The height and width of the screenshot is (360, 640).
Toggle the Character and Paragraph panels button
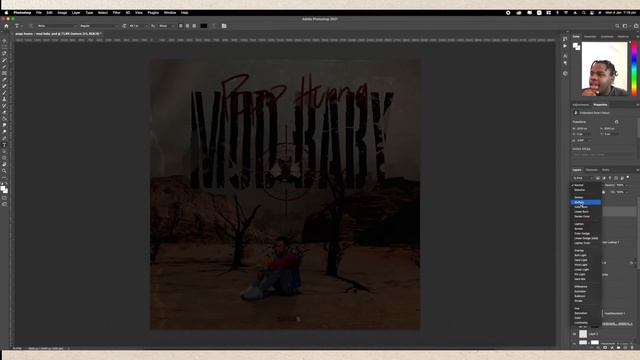(x=224, y=26)
